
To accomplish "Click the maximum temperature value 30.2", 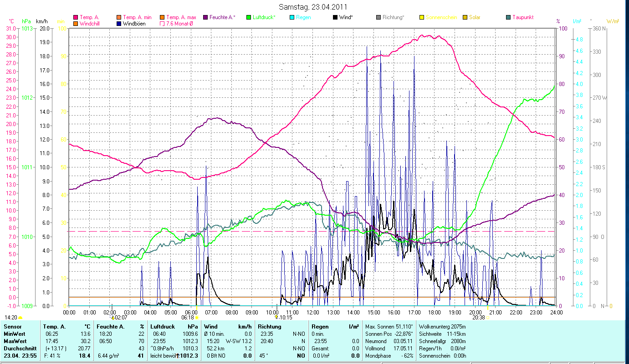I will pyautogui.click(x=85, y=341).
